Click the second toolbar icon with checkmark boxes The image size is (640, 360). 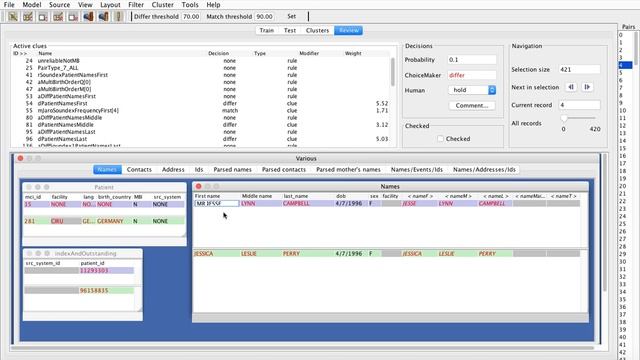28,17
